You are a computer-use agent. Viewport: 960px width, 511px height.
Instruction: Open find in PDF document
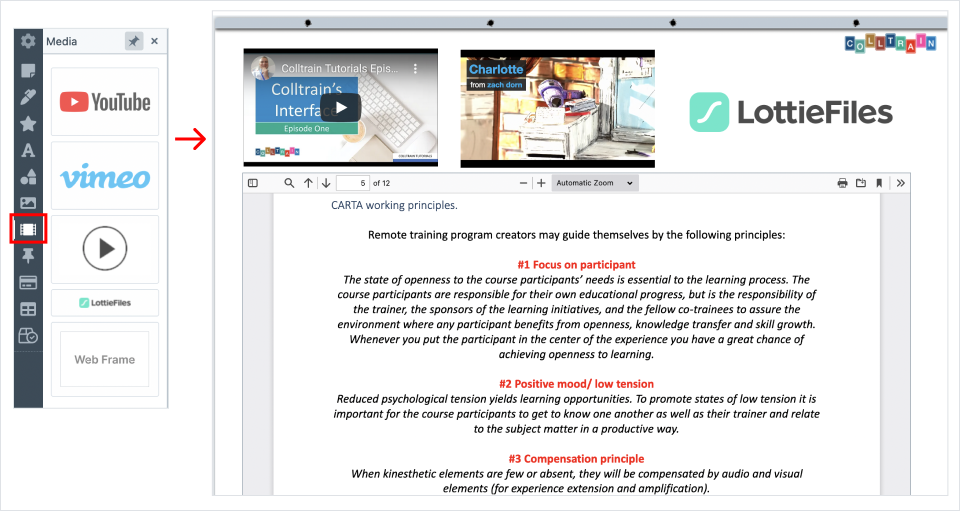click(x=289, y=183)
